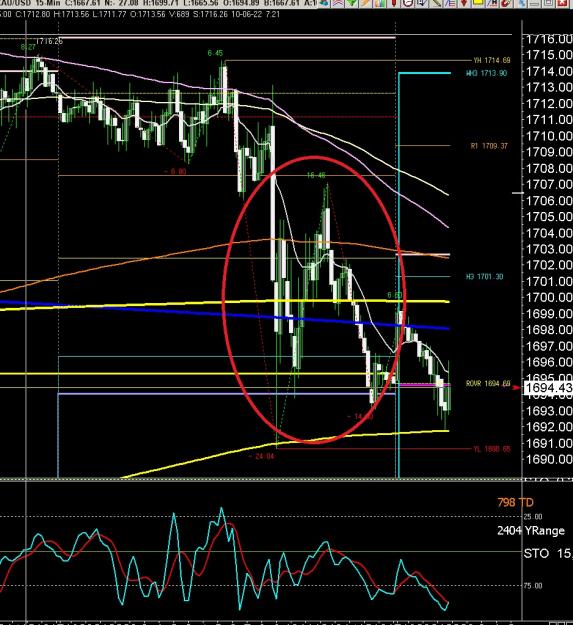Image resolution: width=573 pixels, height=625 pixels.
Task: Click the red link icon in toolbar
Action: pyautogui.click(x=506, y=3)
